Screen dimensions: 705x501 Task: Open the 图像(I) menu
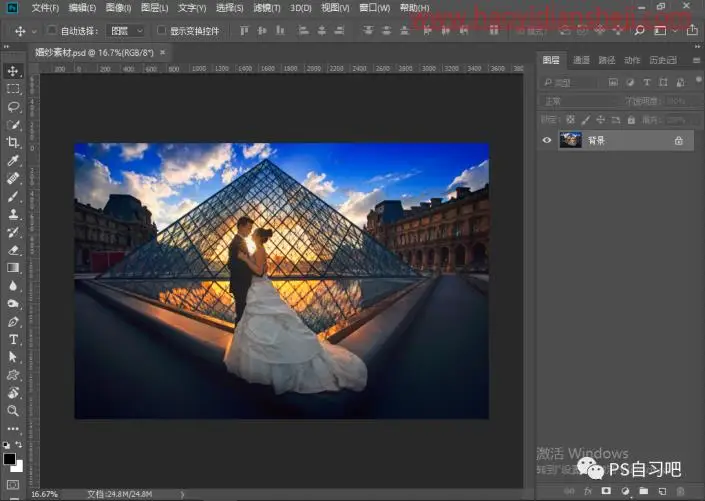coord(118,8)
